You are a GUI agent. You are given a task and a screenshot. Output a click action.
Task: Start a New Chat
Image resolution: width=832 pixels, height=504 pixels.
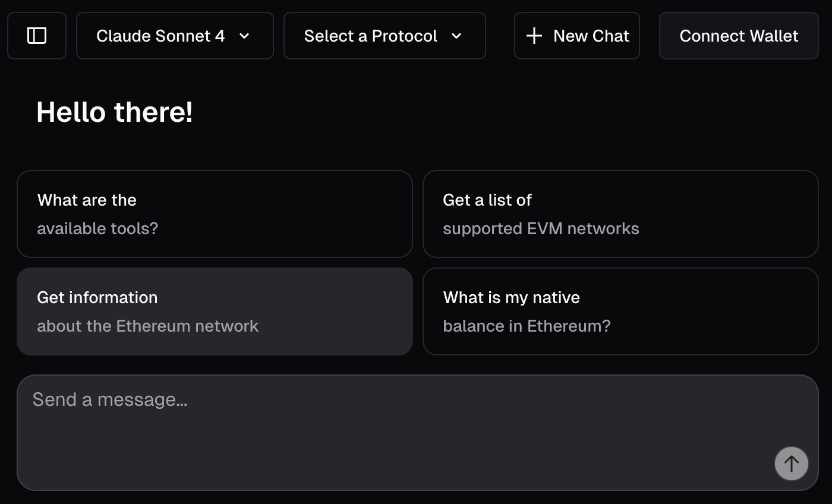576,36
